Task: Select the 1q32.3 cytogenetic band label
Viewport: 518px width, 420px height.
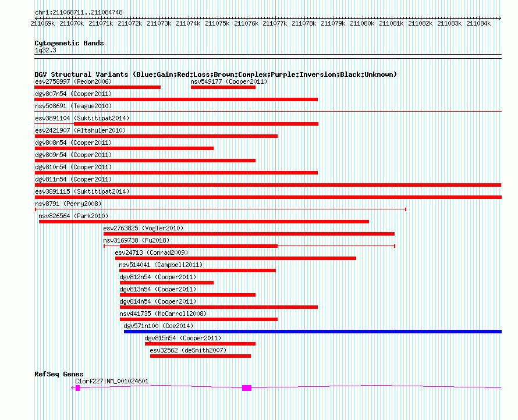Action: (45, 50)
